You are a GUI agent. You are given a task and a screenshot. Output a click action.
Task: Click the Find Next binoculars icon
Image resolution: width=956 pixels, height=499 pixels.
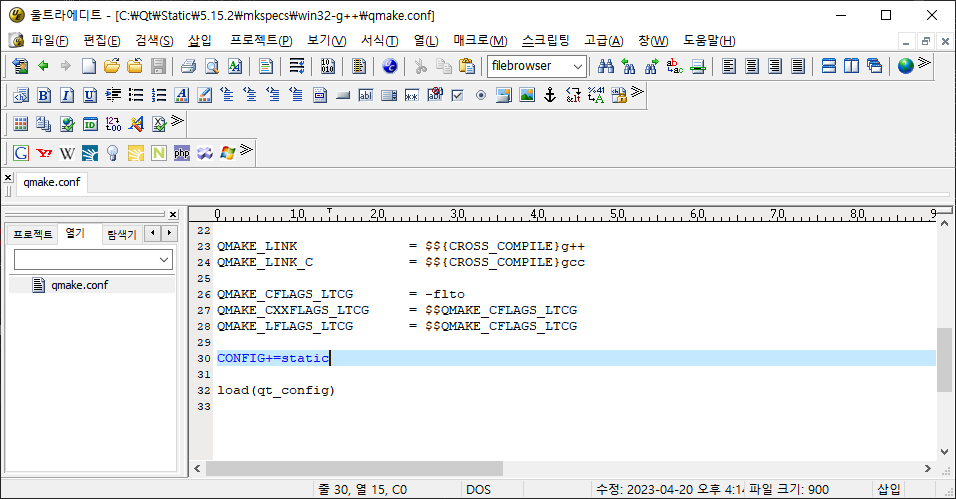point(652,66)
